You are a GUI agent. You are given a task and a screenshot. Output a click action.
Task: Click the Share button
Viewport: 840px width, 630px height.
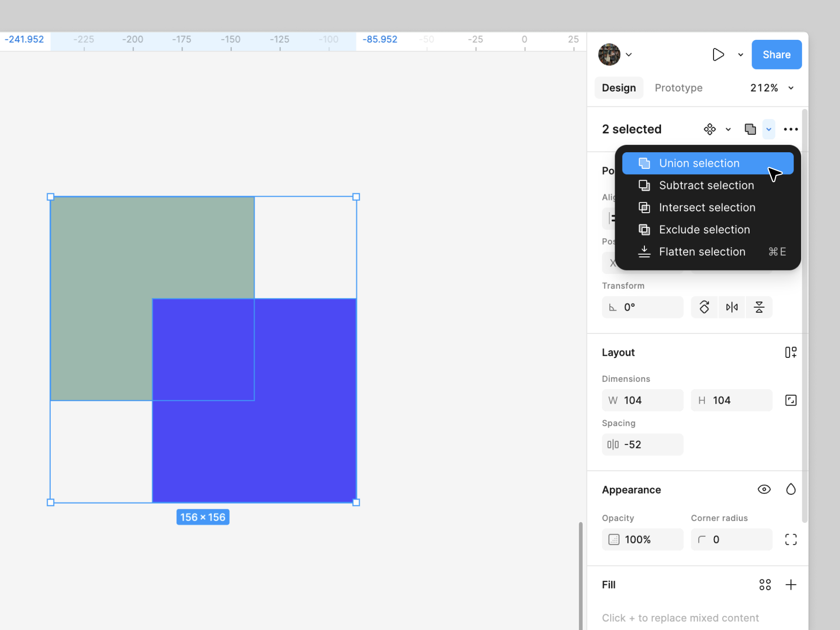[x=777, y=54]
